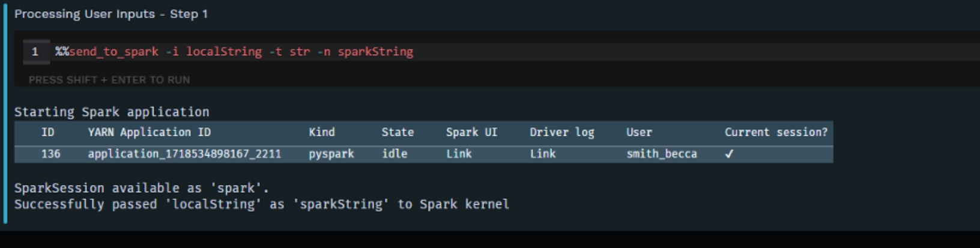Click the YARN Application ID header
Viewport: 980px width, 248px height.
[150, 132]
